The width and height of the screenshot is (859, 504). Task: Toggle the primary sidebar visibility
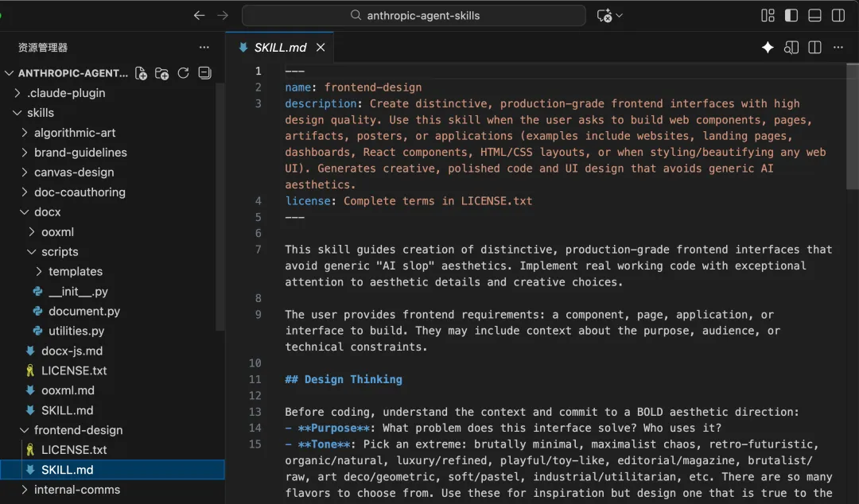(791, 16)
